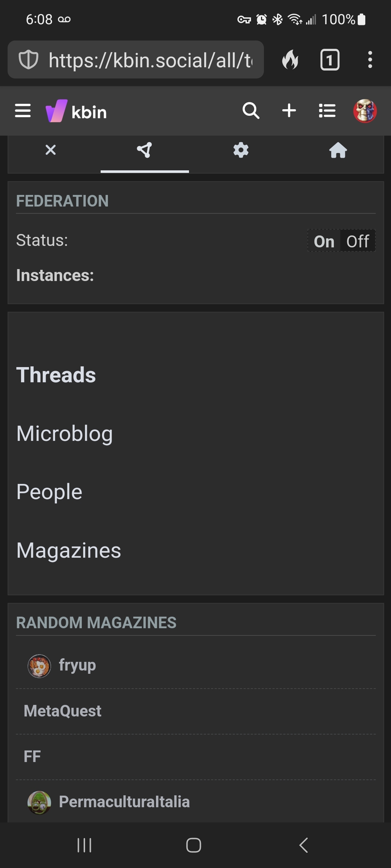Open the Magazines link
This screenshot has width=391, height=868.
click(x=69, y=550)
